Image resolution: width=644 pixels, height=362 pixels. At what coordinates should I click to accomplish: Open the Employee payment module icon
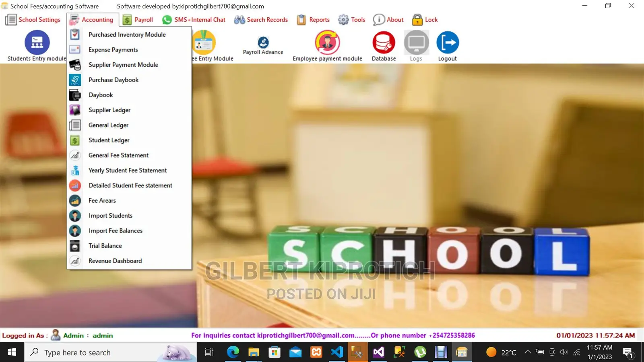click(x=327, y=42)
